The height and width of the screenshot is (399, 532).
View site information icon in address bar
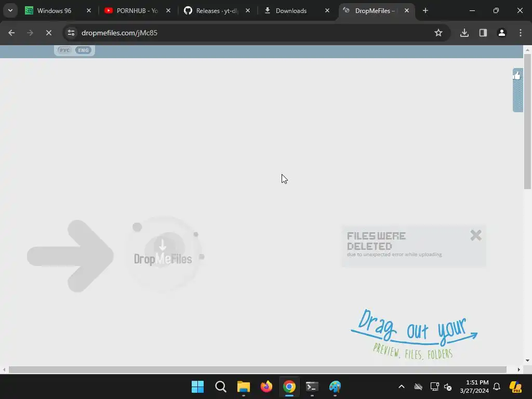coord(71,33)
